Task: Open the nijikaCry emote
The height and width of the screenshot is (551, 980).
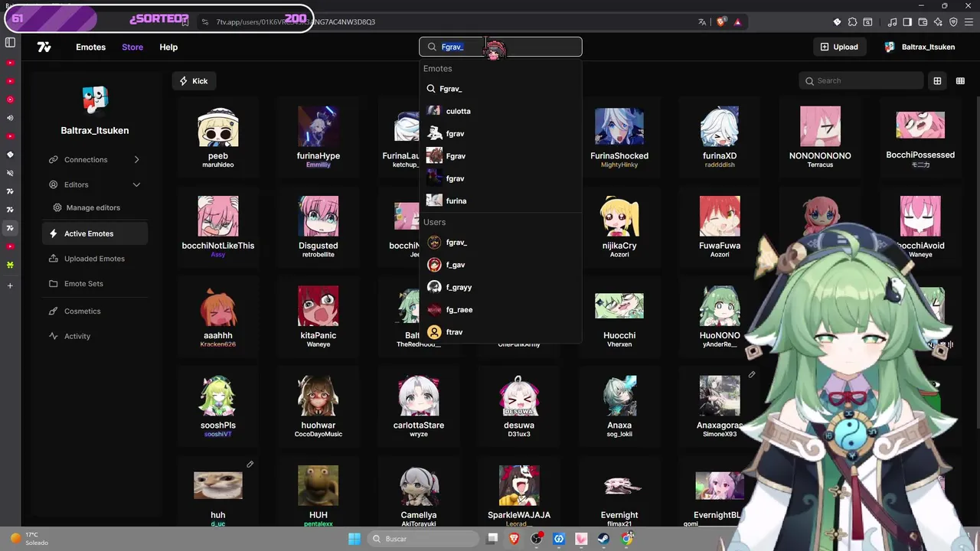Action: (619, 226)
